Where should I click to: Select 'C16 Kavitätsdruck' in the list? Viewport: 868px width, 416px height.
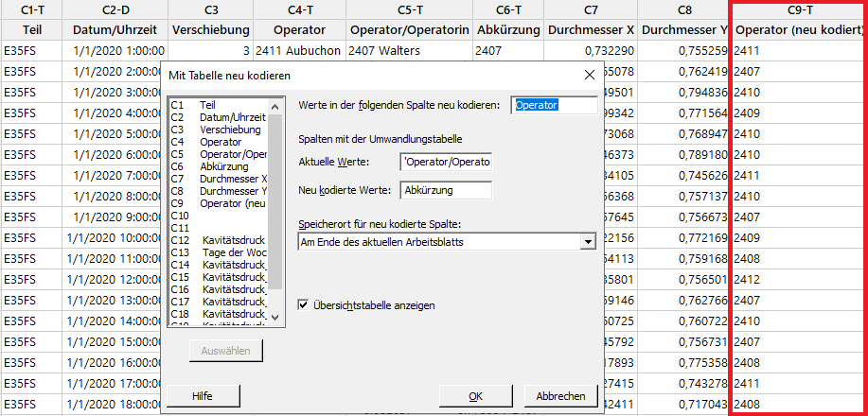pos(219,290)
